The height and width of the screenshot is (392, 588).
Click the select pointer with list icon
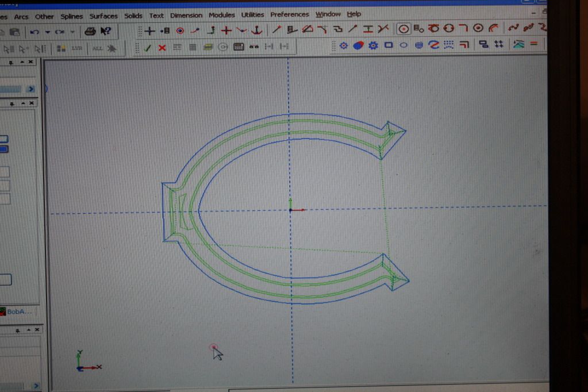8,49
